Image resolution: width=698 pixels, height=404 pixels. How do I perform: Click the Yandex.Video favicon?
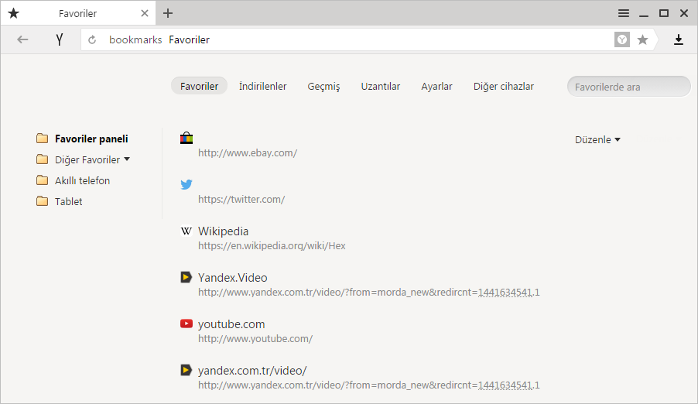click(186, 277)
